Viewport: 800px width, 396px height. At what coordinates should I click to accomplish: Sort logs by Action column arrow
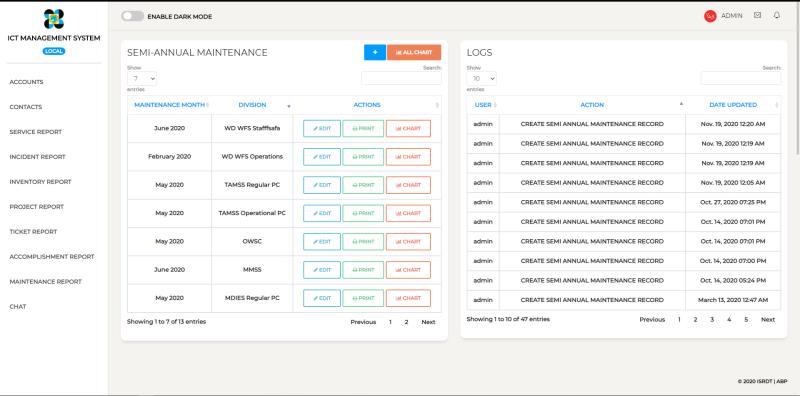click(681, 104)
